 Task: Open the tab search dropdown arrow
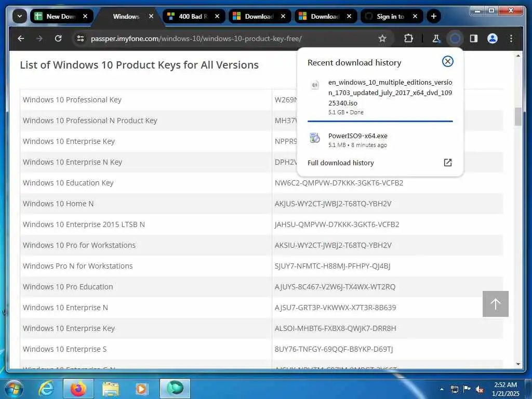(x=20, y=16)
